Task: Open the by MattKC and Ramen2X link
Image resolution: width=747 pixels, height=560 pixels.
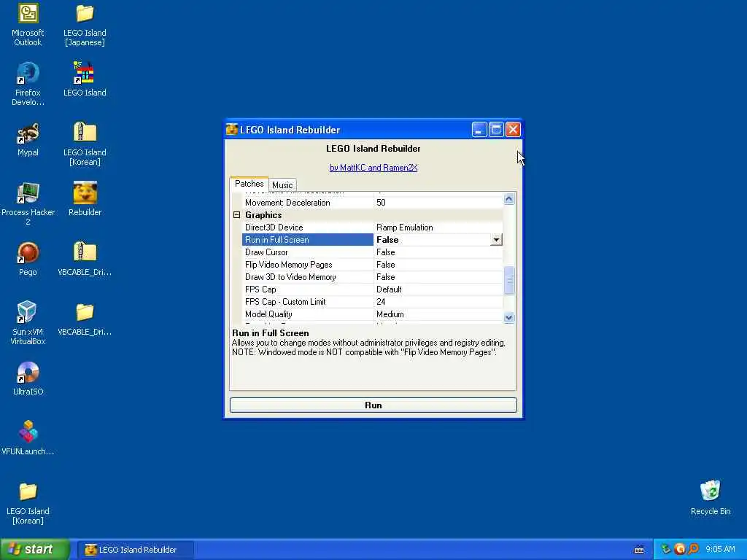Action: pyautogui.click(x=373, y=168)
